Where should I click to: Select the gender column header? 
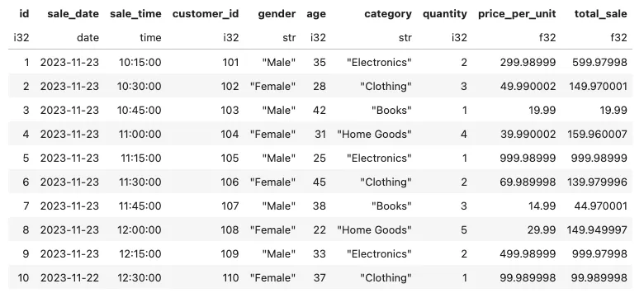tap(277, 14)
